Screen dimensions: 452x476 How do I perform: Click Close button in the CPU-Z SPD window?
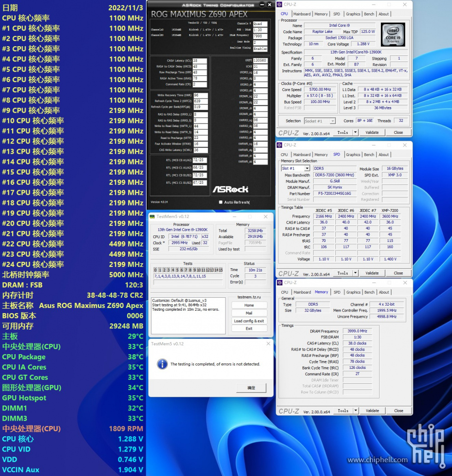pyautogui.click(x=398, y=273)
